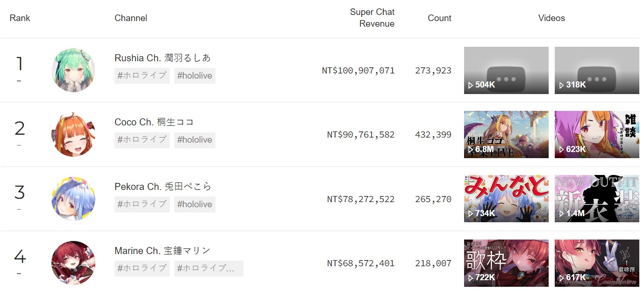Open Rushia Ch. 潤羽るしあ channel link
644x291 pixels.
(x=163, y=58)
